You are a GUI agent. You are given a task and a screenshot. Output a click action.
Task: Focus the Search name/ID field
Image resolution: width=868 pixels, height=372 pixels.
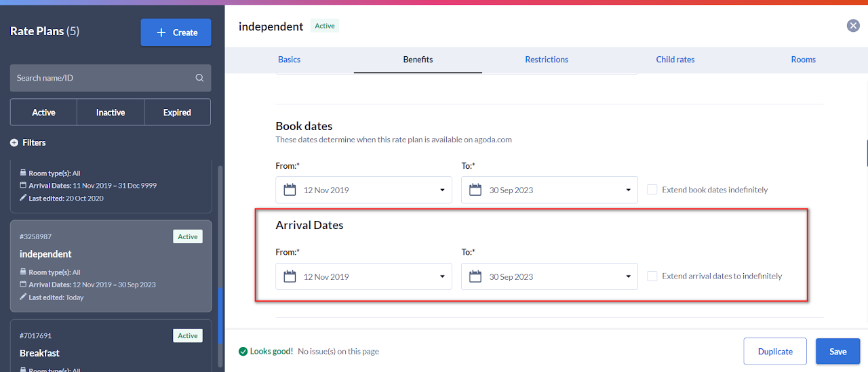(102, 78)
